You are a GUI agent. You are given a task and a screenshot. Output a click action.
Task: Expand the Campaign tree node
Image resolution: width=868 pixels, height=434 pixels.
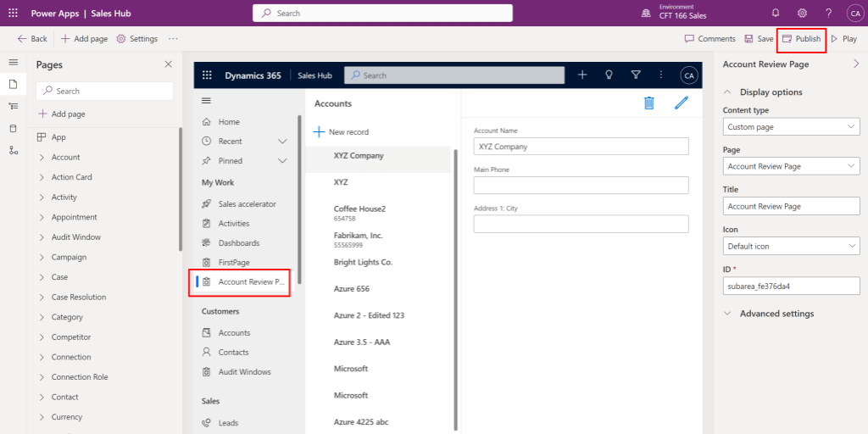tap(42, 257)
